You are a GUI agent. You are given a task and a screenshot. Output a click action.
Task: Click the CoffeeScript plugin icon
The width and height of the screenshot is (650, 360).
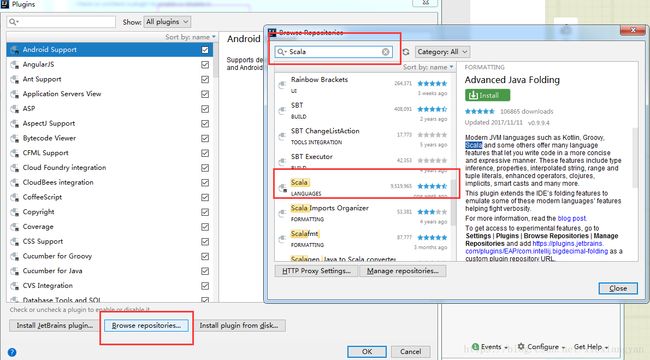[x=15, y=197]
